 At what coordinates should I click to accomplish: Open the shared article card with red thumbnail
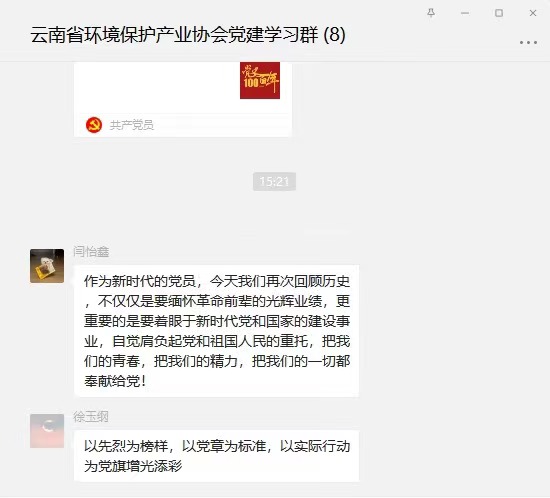183,99
